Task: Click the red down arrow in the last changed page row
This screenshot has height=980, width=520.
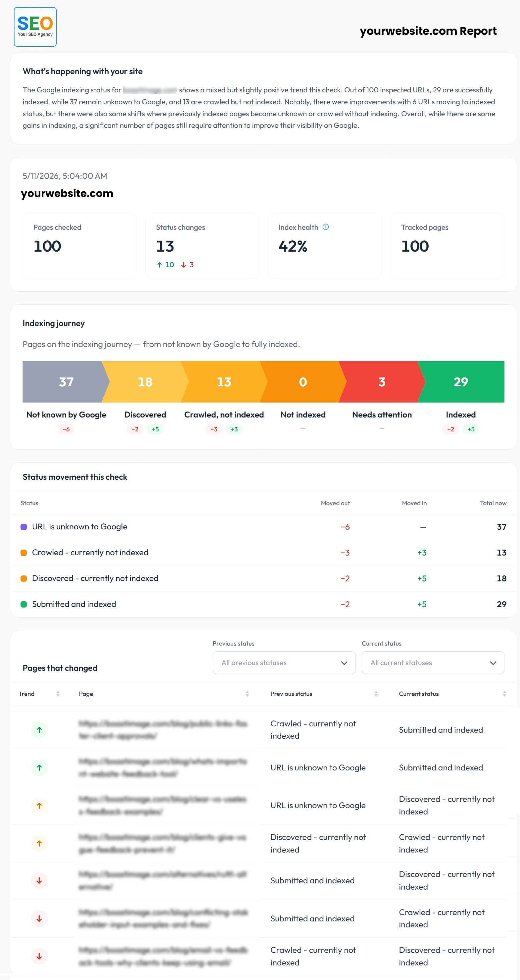Action: tap(39, 956)
